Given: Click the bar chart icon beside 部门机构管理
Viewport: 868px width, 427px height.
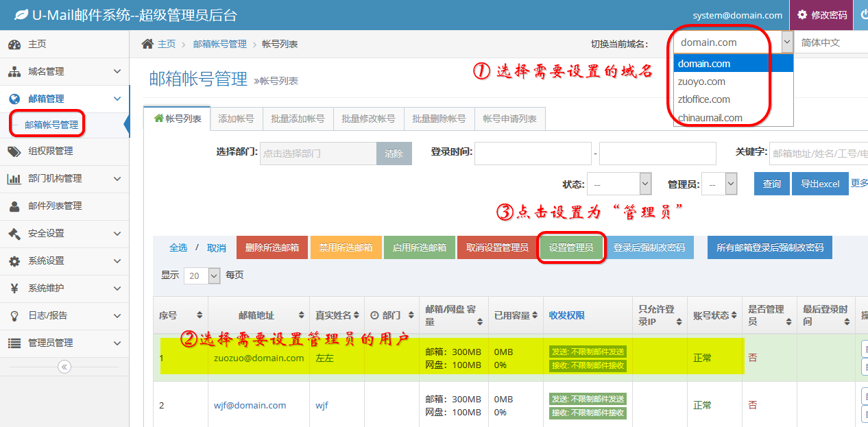Looking at the screenshot, I should pos(14,178).
